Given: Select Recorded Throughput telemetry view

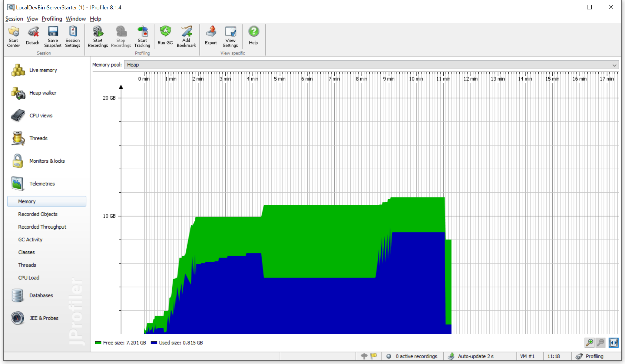Looking at the screenshot, I should [42, 227].
